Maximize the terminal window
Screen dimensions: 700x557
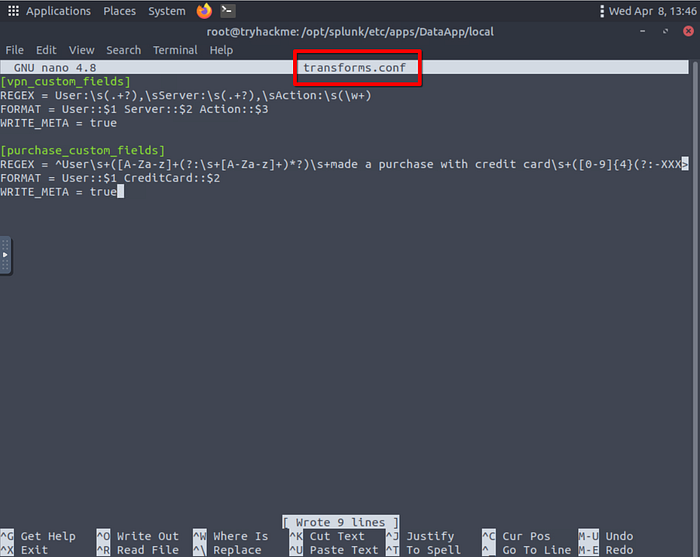tap(665, 31)
